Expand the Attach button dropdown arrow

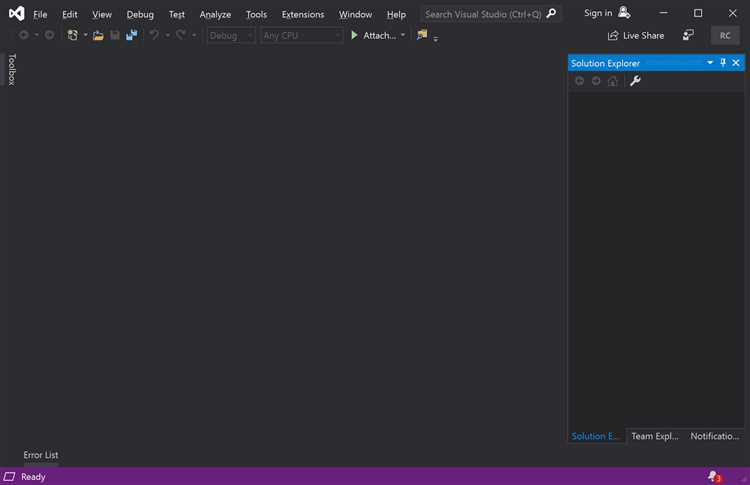[x=403, y=35]
